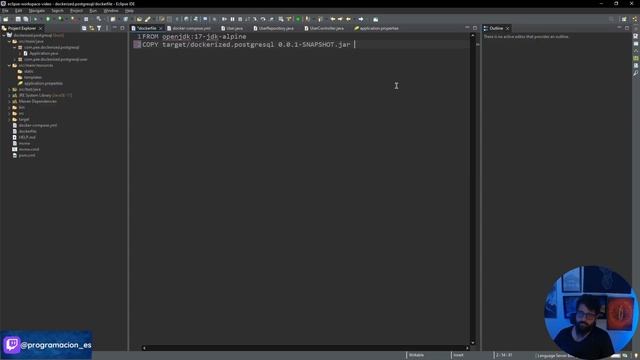Click the Insert mode status bar entry
Viewport: 640px width, 360px height.
click(458, 355)
